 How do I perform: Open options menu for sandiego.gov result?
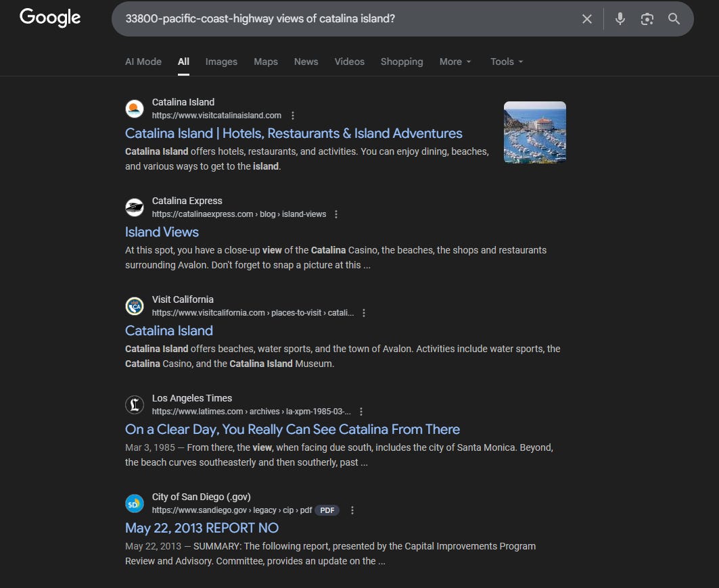click(x=352, y=510)
